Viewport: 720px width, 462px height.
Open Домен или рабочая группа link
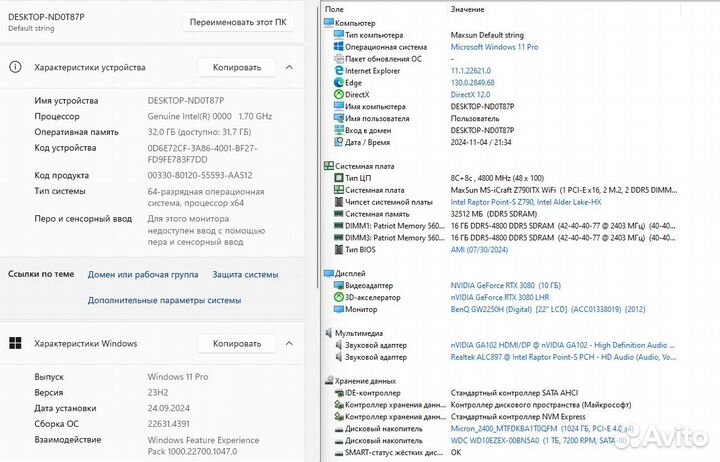143,274
